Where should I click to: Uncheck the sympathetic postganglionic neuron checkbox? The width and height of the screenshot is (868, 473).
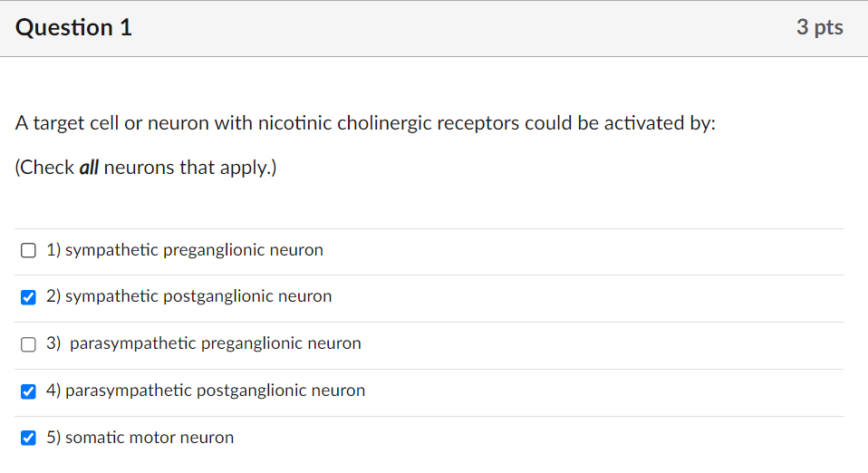[x=29, y=297]
